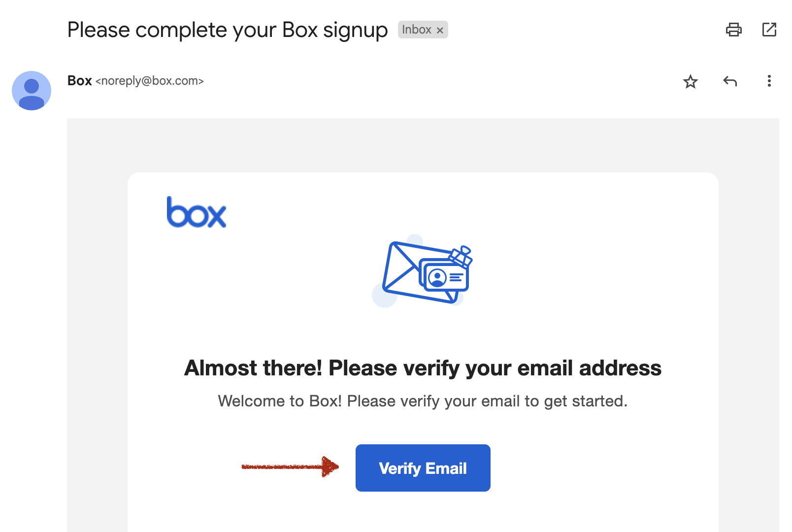Click the gray banner area above the email card
Screen dimensions: 792x532
click(x=423, y=145)
